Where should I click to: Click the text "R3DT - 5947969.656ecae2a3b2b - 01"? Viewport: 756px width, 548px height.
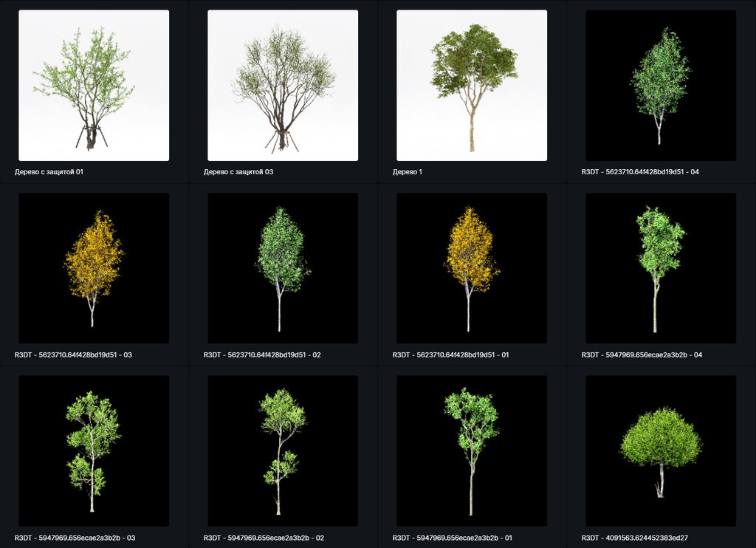(453, 538)
